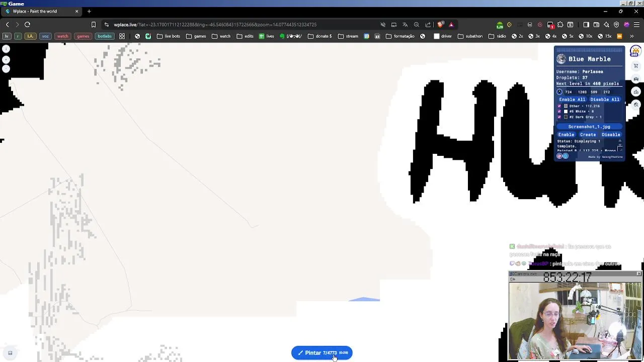This screenshot has width=644, height=362.
Task: Click the Screenshot_1.jpg upload button
Action: pyautogui.click(x=589, y=127)
